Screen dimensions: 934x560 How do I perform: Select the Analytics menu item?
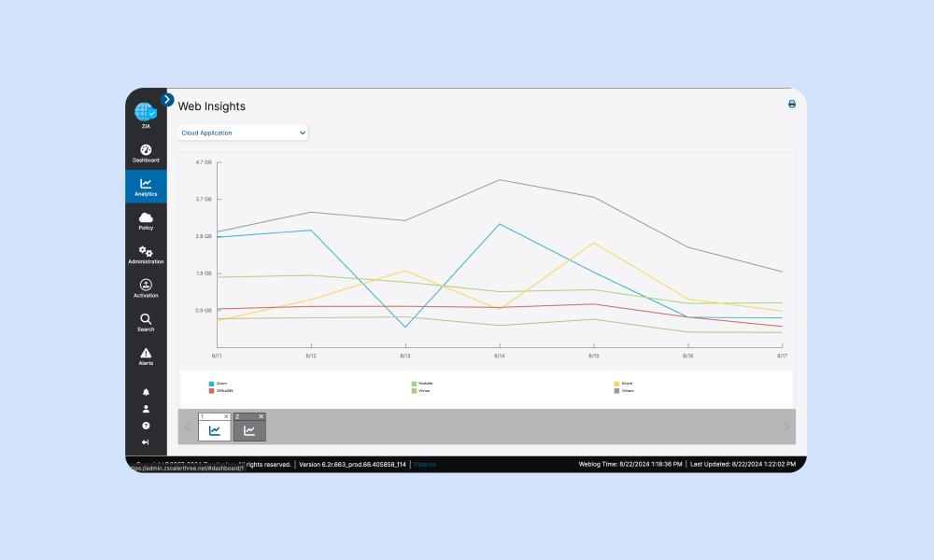point(146,187)
